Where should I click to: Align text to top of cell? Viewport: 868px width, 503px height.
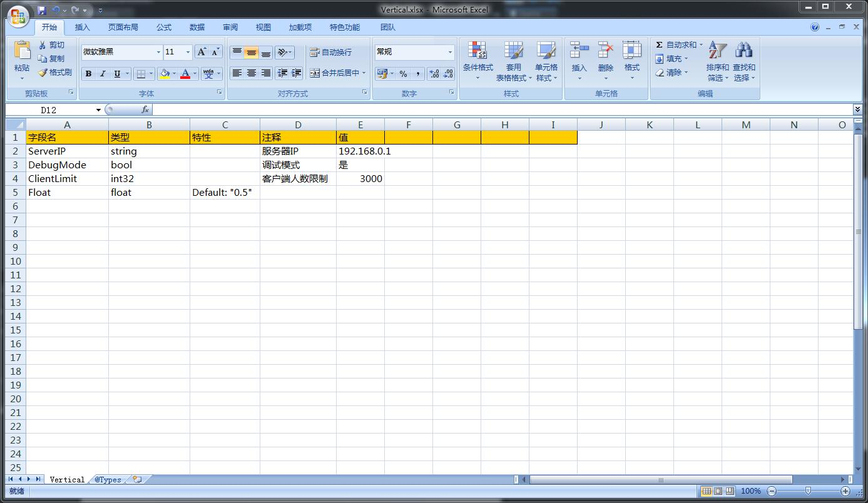[x=237, y=53]
